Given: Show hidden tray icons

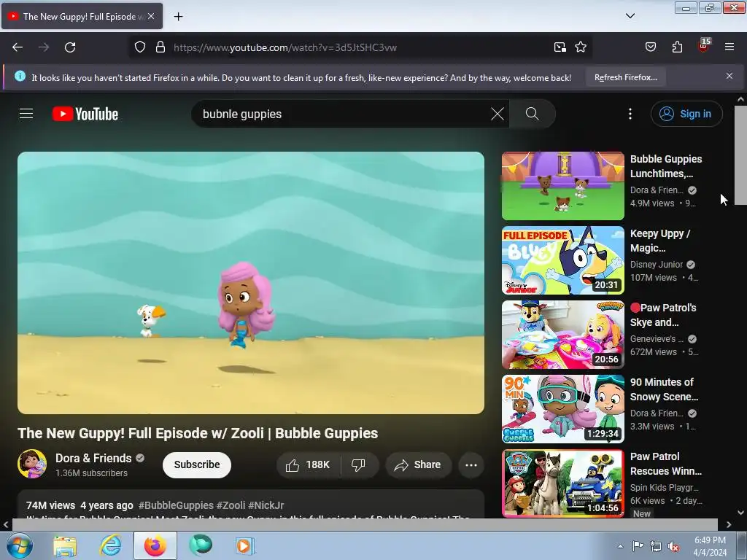Looking at the screenshot, I should click(620, 546).
